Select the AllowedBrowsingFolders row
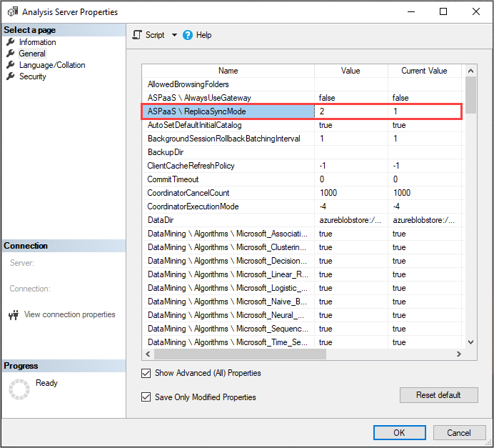 301,84
